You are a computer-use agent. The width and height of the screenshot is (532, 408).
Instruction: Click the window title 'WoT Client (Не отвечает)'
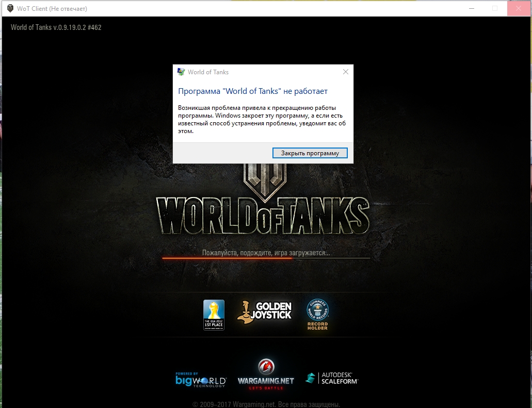52,9
